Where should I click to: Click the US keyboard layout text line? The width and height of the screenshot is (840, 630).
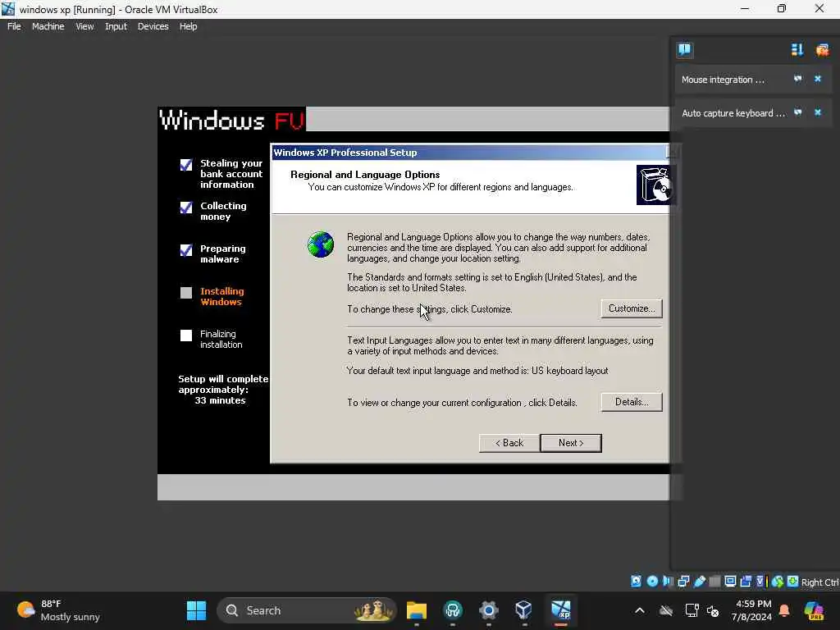(x=477, y=371)
